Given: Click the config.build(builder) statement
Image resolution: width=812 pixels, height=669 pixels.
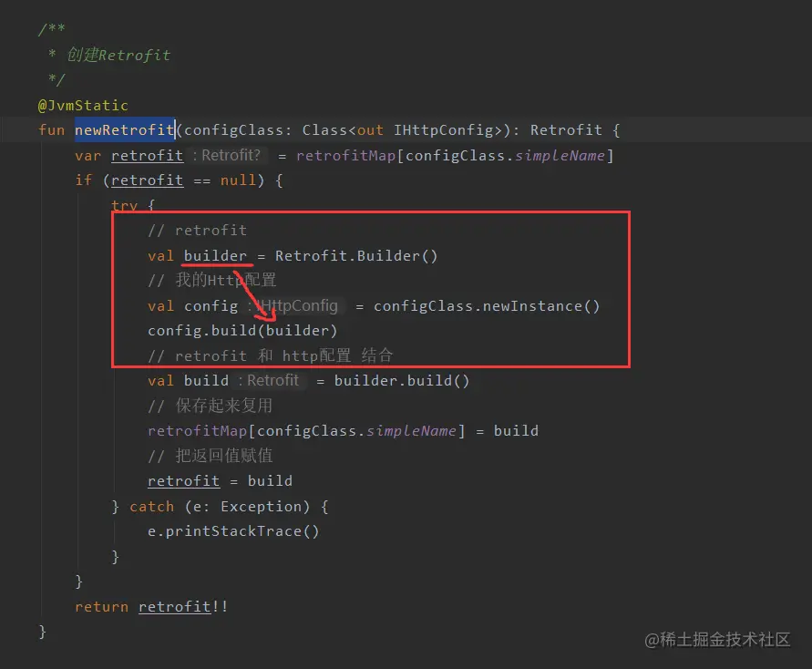Looking at the screenshot, I should tap(242, 330).
